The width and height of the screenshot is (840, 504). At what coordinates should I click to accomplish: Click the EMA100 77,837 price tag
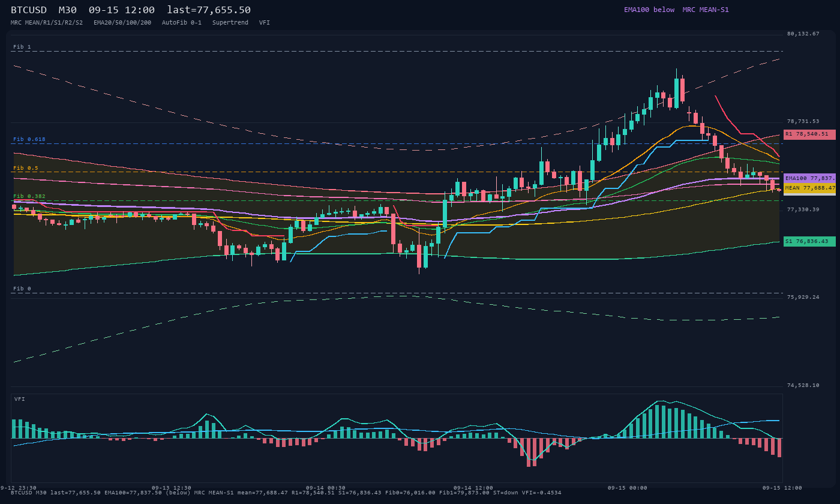809,178
